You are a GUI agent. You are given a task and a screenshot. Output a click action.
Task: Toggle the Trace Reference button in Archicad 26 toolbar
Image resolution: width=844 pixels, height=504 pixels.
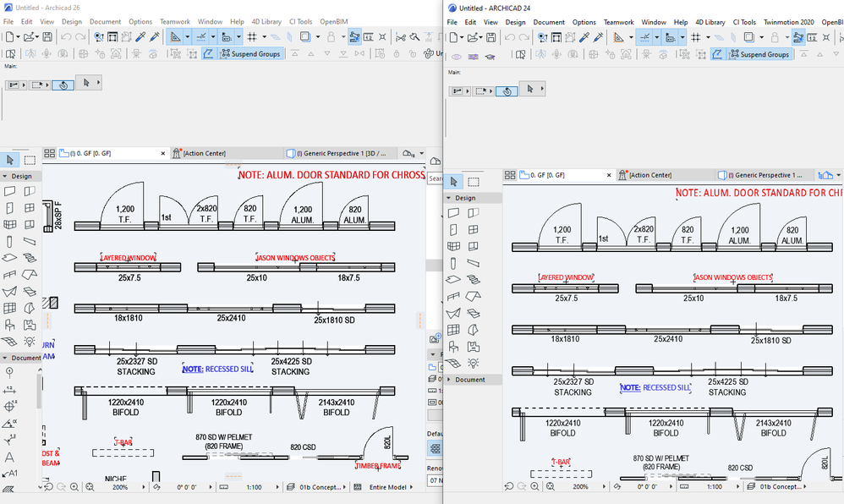305,36
